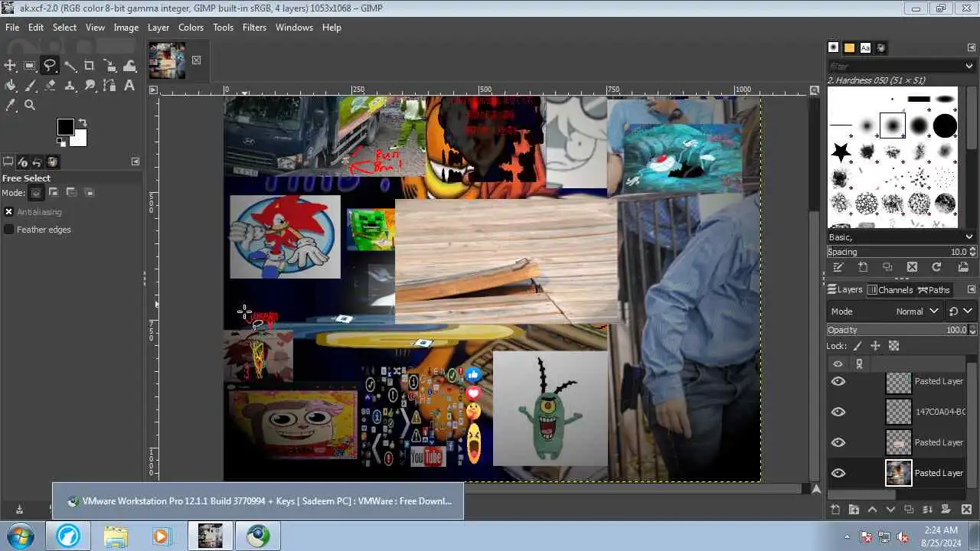Select the Smudge tool
Image resolution: width=980 pixels, height=551 pixels.
tap(90, 86)
